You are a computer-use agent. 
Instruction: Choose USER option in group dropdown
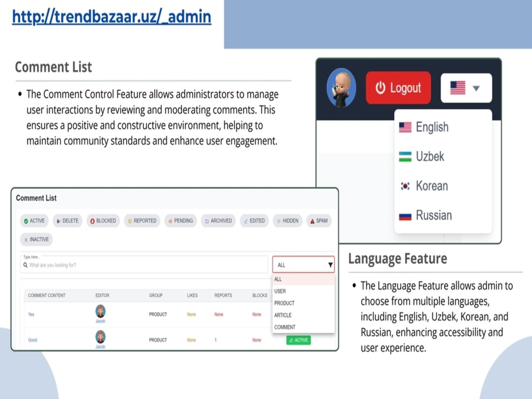(x=303, y=291)
